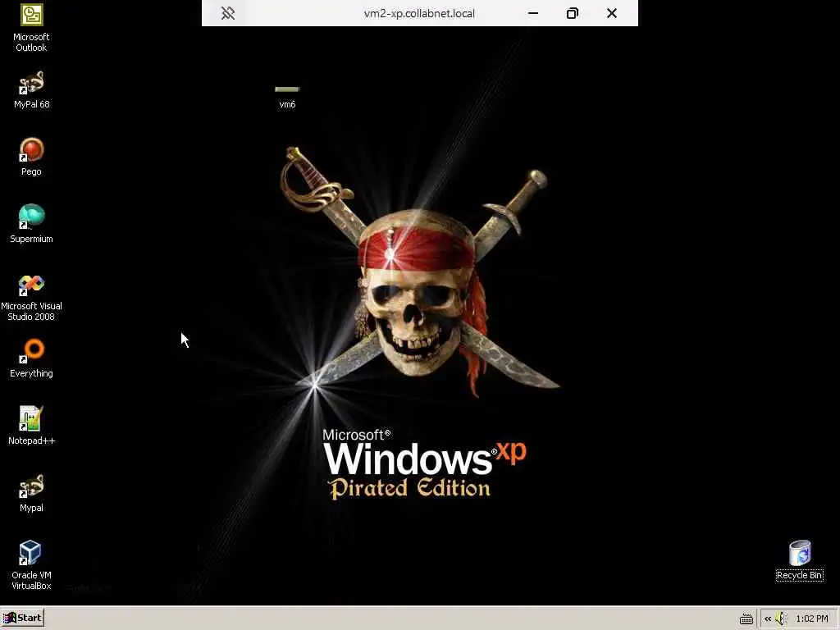Image resolution: width=840 pixels, height=630 pixels.
Task: Click the 1:02 PM taskbar clock
Action: point(812,619)
